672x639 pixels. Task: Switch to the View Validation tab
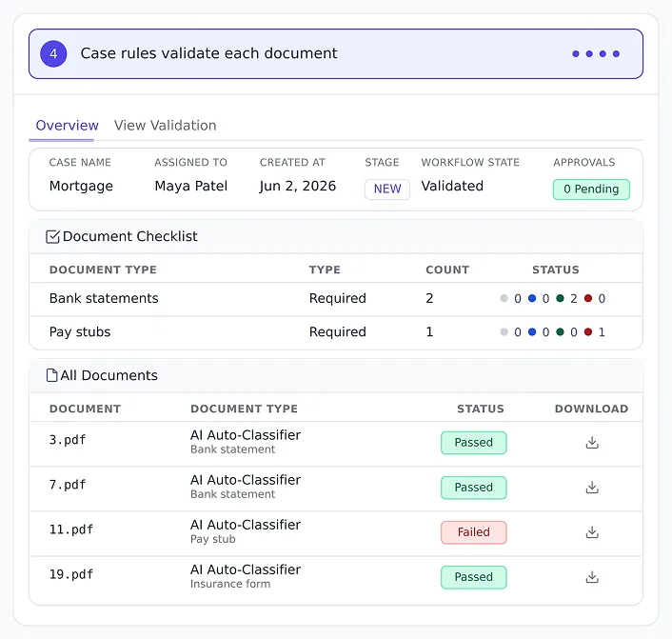click(165, 125)
